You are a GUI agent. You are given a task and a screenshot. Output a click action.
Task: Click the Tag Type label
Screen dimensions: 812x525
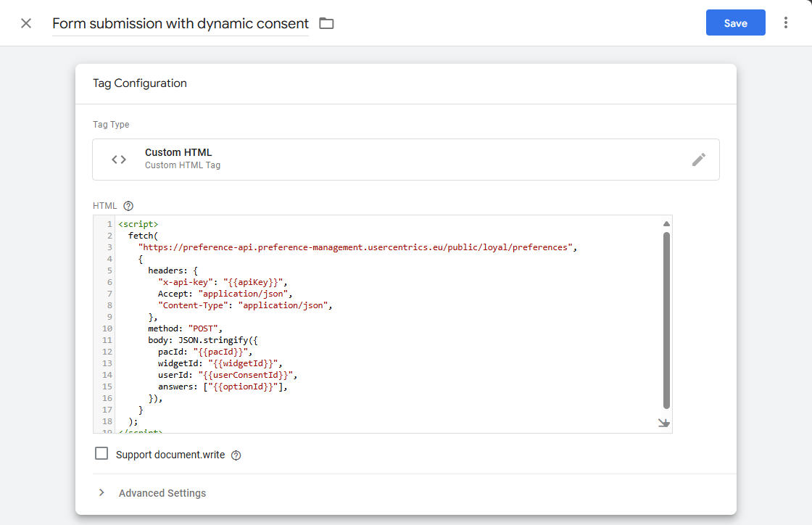[x=111, y=125]
